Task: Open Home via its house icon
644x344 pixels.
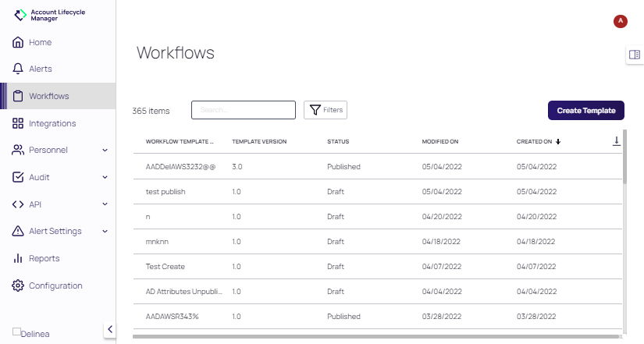Action: click(x=18, y=42)
